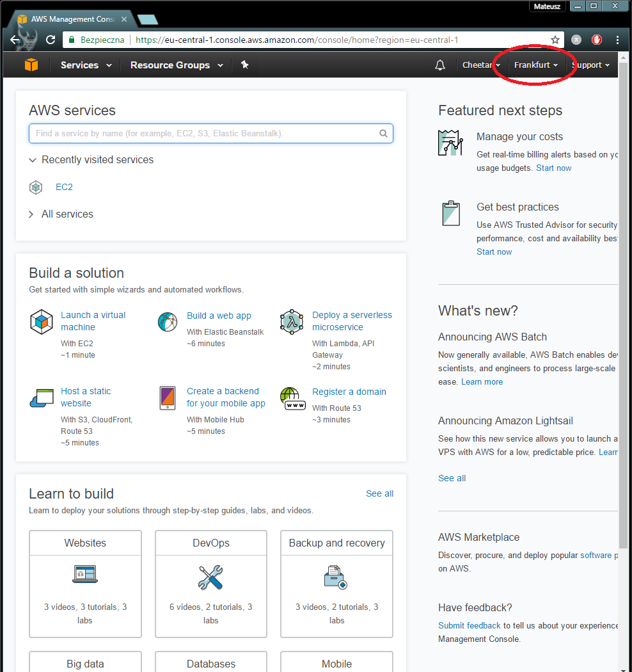
Task: Click Learn more about AWS Batch
Action: tap(482, 382)
